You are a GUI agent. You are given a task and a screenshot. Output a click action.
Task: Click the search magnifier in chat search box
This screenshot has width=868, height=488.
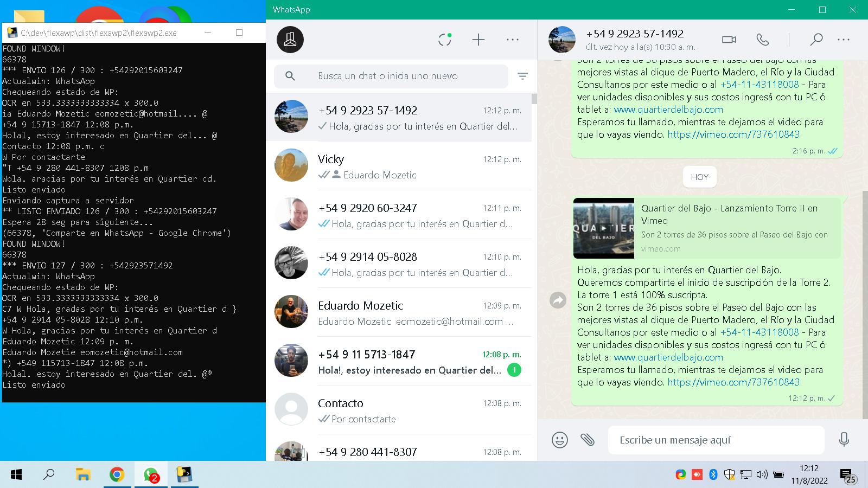(290, 76)
